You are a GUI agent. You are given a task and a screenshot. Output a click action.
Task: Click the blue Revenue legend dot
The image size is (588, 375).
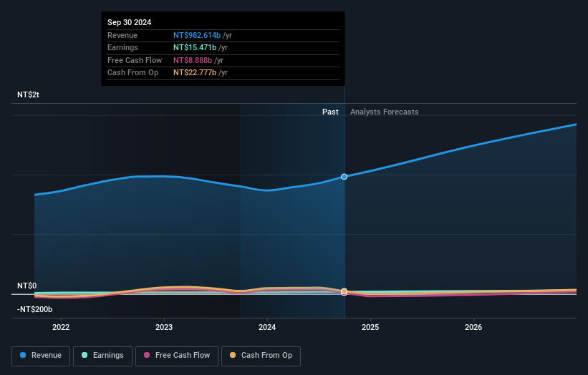click(23, 355)
